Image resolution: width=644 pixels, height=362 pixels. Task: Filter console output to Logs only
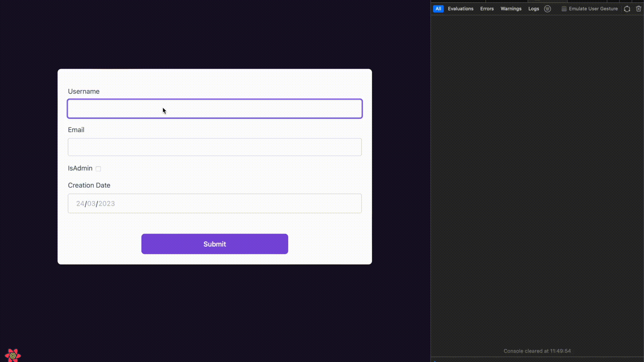pyautogui.click(x=533, y=9)
